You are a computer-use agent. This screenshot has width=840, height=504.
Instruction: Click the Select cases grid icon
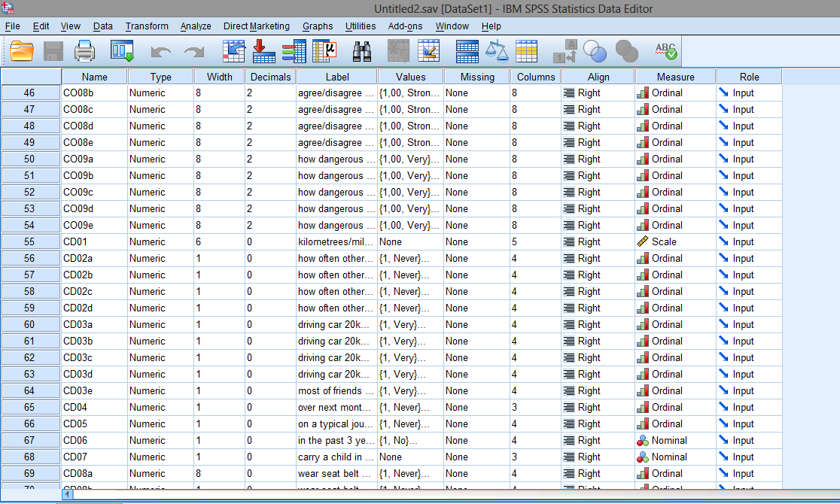[527, 51]
